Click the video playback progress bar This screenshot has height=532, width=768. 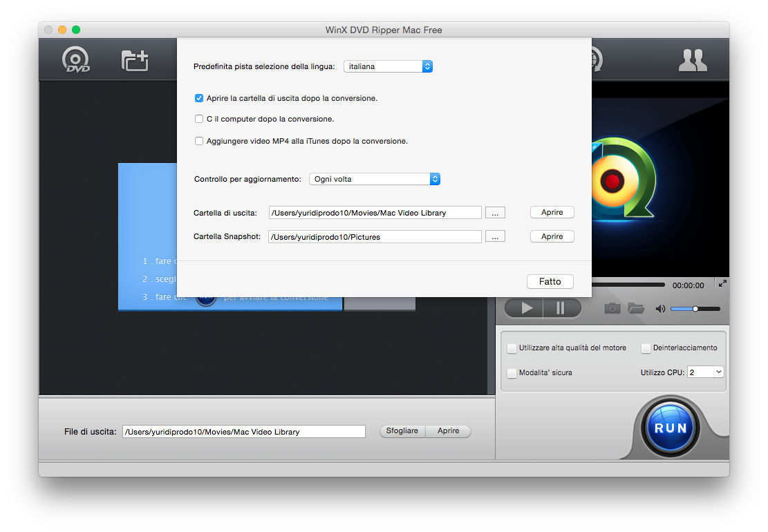tap(628, 285)
